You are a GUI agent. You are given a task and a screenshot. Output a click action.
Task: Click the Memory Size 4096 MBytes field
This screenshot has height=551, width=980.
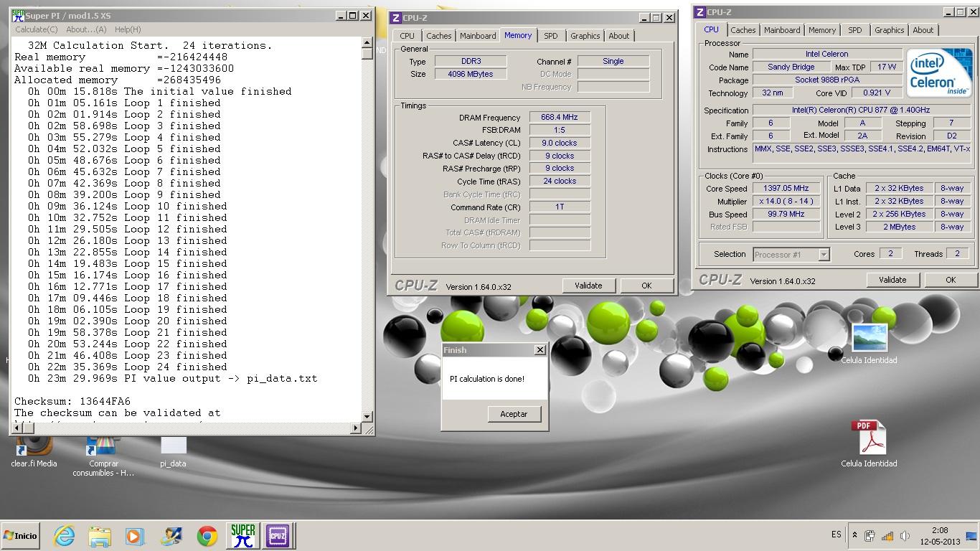coord(471,74)
